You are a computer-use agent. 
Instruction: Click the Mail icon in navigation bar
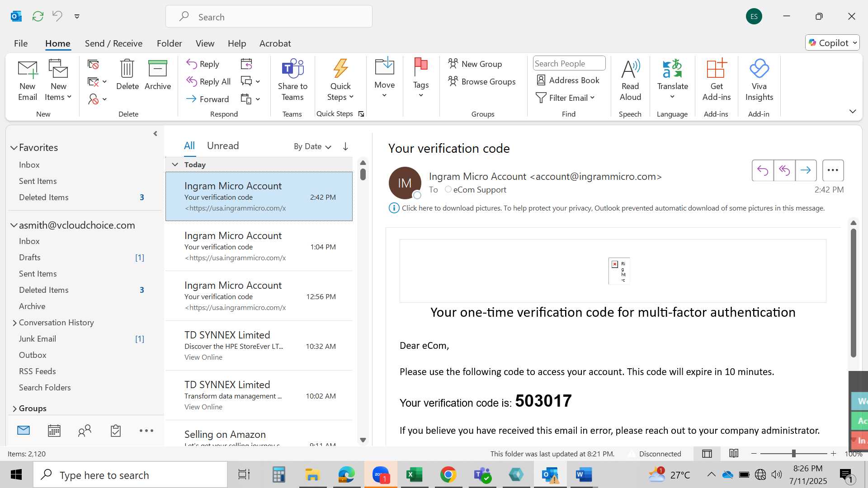coord(24,431)
